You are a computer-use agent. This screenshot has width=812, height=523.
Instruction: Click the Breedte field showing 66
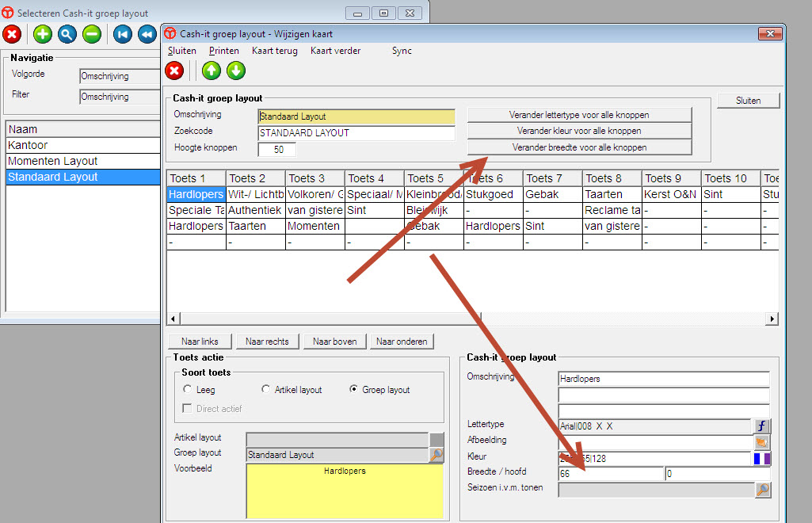pos(611,473)
